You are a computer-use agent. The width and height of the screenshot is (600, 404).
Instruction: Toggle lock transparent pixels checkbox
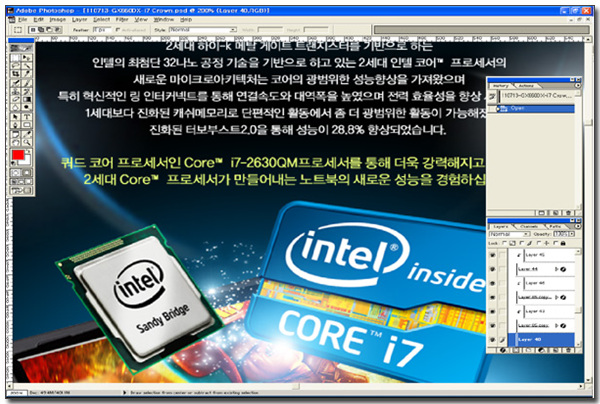pos(504,243)
